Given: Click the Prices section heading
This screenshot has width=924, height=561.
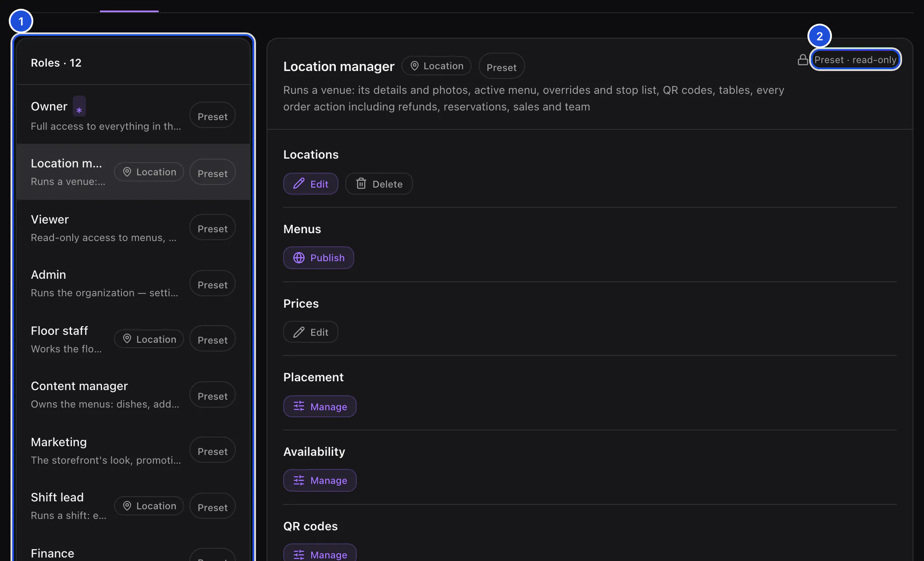Looking at the screenshot, I should [x=301, y=303].
